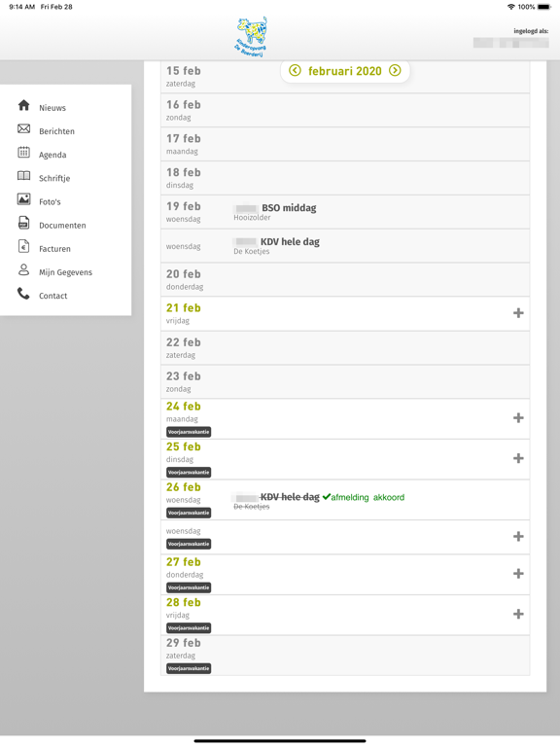Open Berichten envelope icon
This screenshot has height=747, width=560.
pyautogui.click(x=23, y=128)
